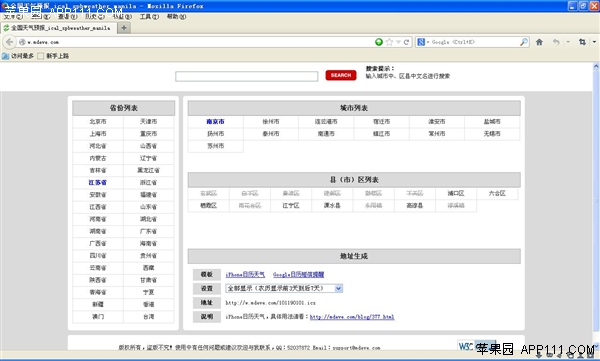This screenshot has height=361, width=600.
Task: Select 江苏省 in the province list
Action: click(x=98, y=183)
